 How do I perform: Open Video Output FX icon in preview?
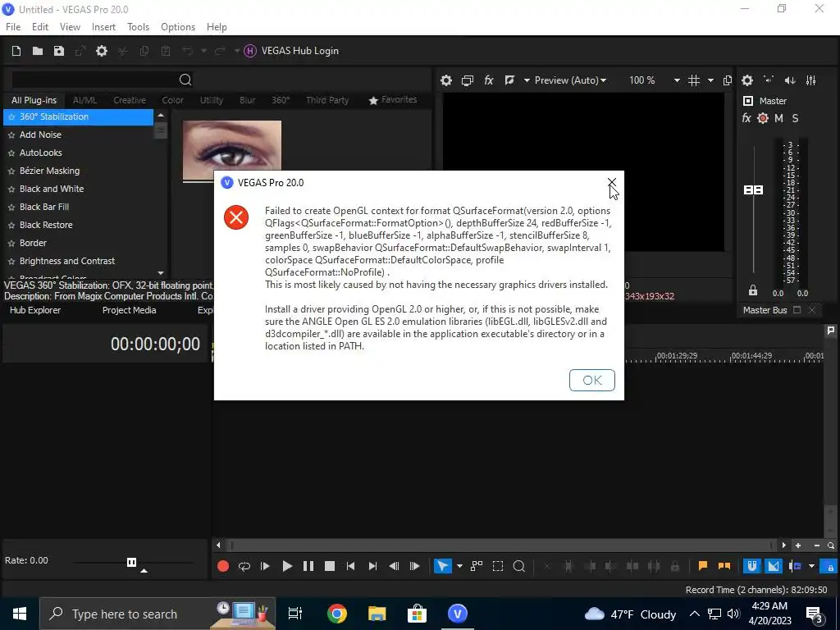[x=489, y=80]
